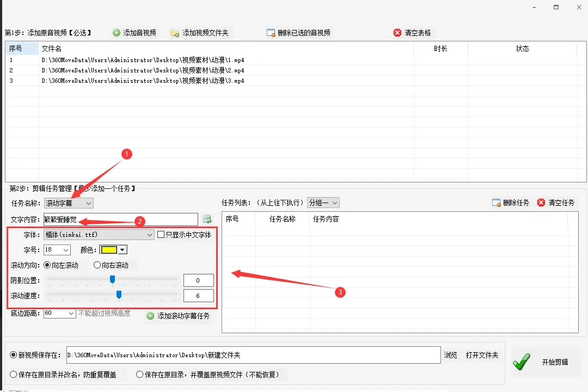Click the 删除任务 icon
Viewport: 588px width, 392px height.
click(496, 203)
